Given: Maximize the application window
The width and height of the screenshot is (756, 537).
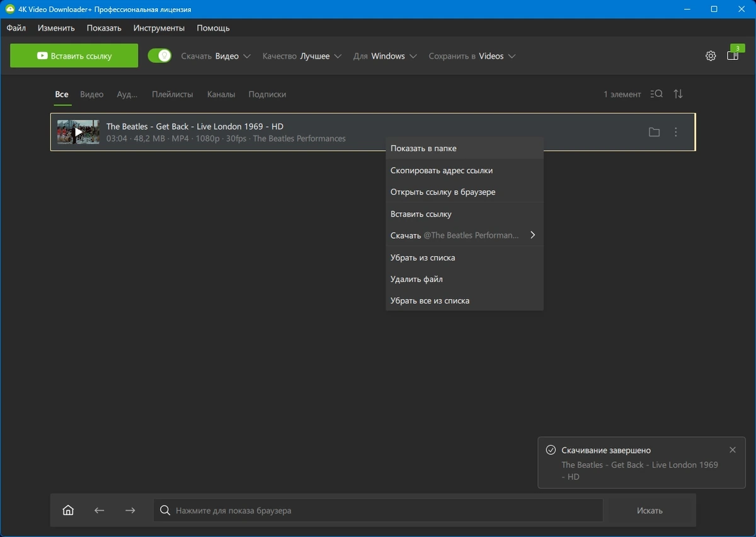Looking at the screenshot, I should (x=714, y=9).
